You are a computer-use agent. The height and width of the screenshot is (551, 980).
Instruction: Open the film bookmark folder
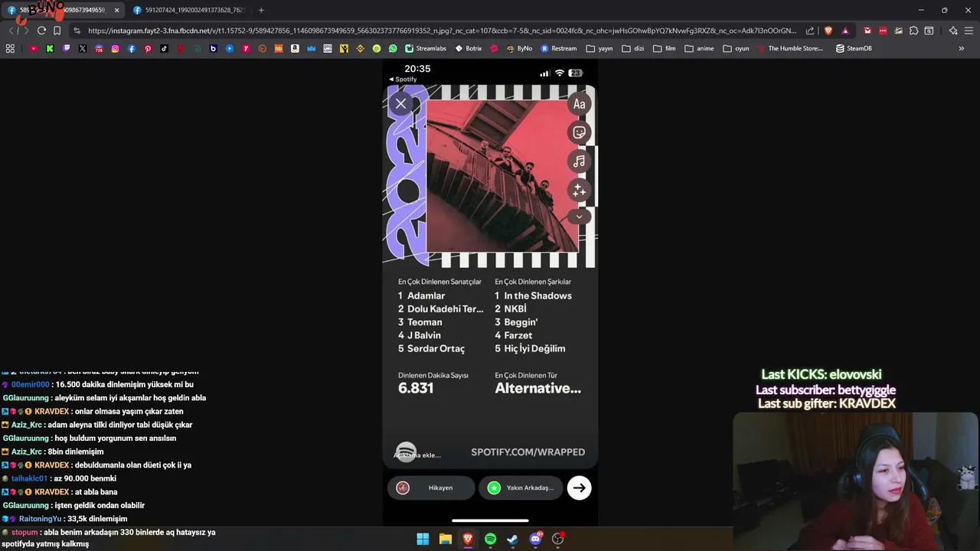click(665, 48)
